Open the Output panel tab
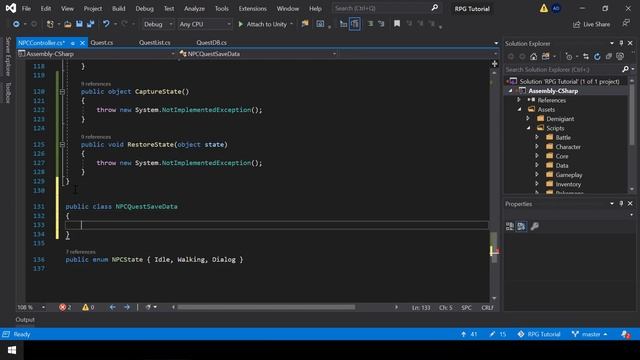 tap(25, 320)
